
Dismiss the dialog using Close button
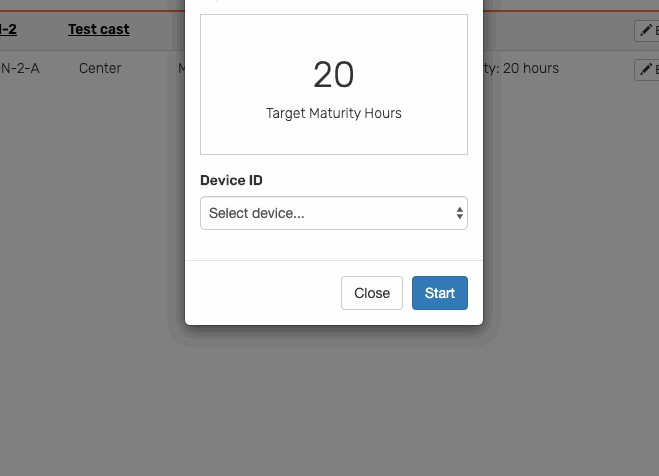click(x=372, y=293)
